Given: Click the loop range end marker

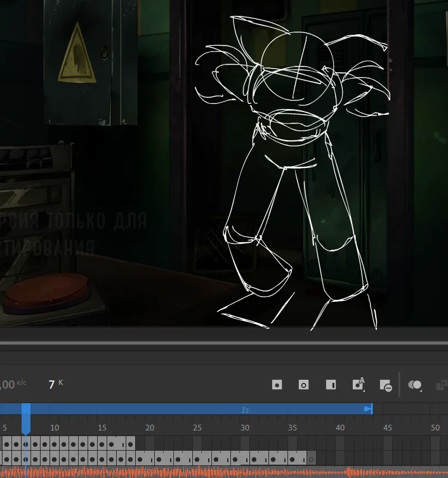Looking at the screenshot, I should pyautogui.click(x=368, y=409).
